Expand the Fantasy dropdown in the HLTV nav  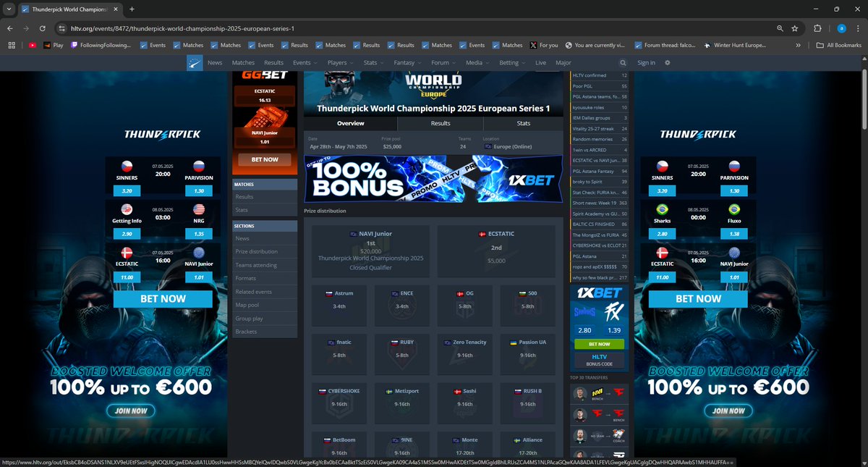tap(407, 63)
